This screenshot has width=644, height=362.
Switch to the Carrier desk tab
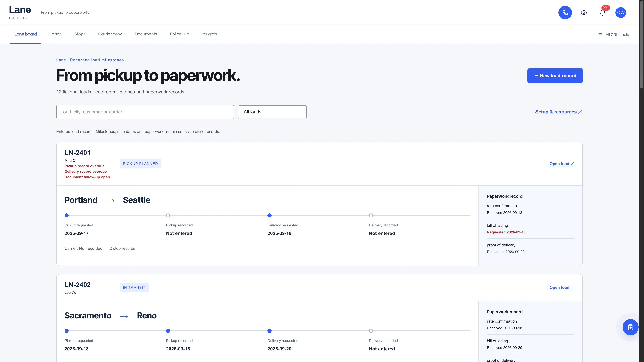point(110,34)
